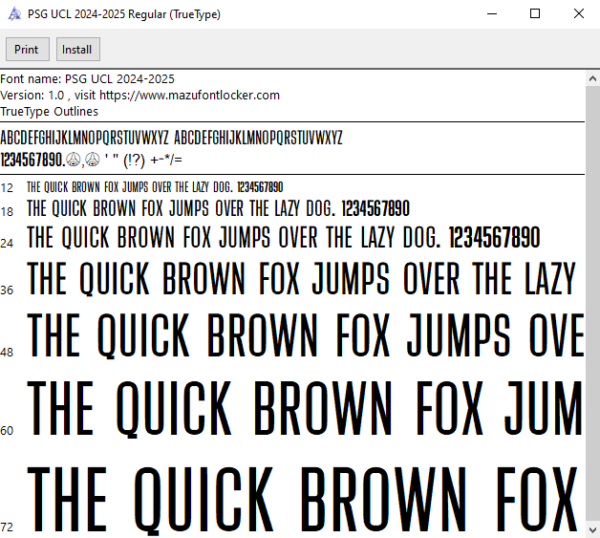Maximize the font preview window
This screenshot has width=600, height=538.
coord(535,14)
